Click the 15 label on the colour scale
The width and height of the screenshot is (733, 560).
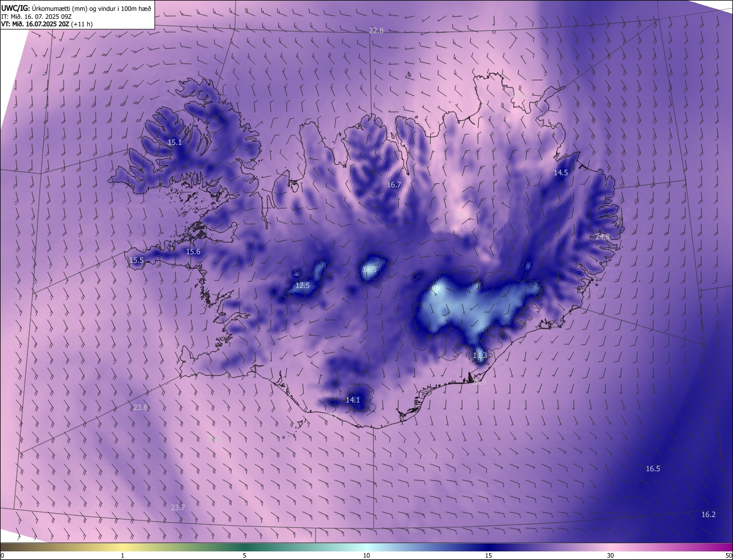pos(488,555)
